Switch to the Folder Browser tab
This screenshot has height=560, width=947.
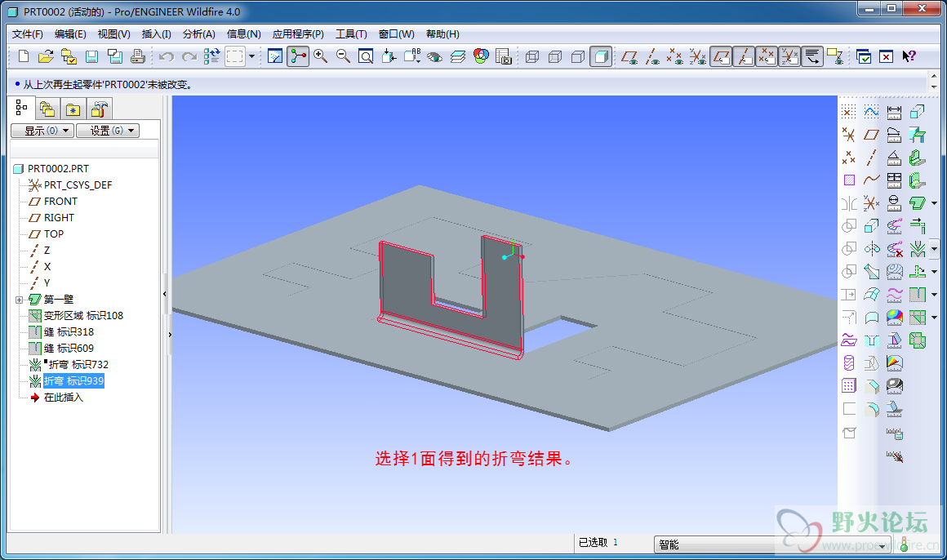coord(47,109)
